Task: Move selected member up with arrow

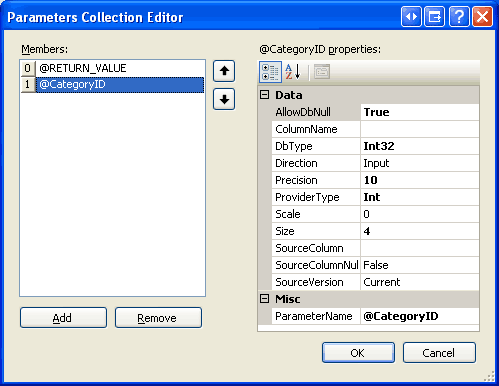Action: [x=224, y=71]
